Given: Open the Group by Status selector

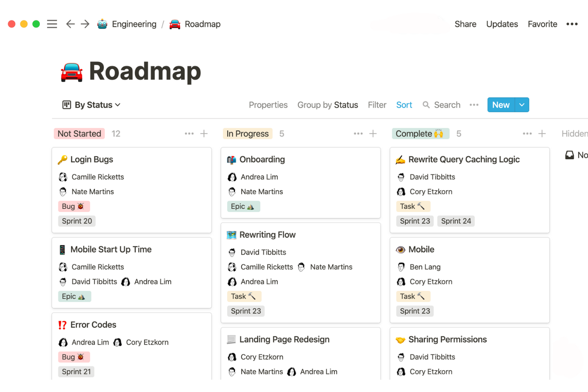Looking at the screenshot, I should coord(327,105).
